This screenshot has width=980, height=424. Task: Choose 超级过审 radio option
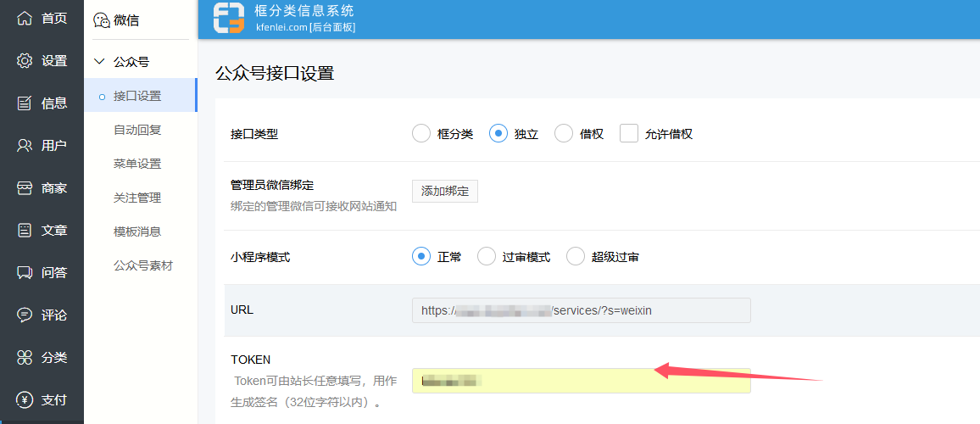tap(576, 257)
